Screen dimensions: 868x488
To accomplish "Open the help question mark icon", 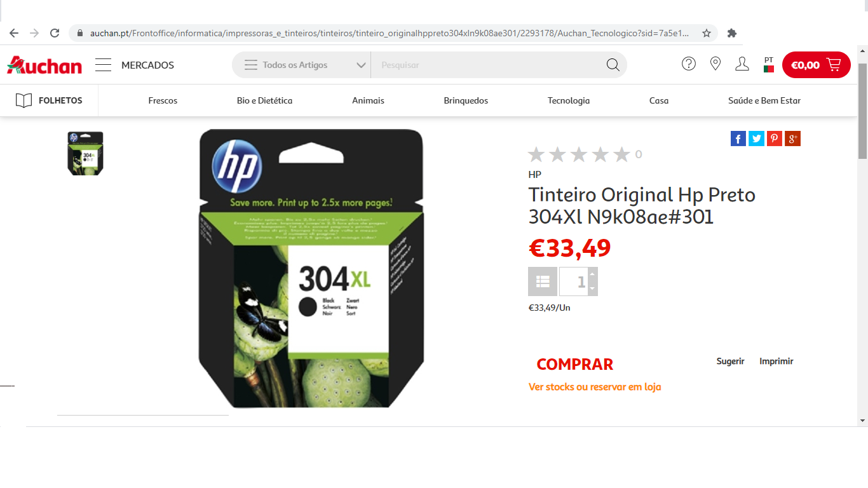I will (689, 64).
